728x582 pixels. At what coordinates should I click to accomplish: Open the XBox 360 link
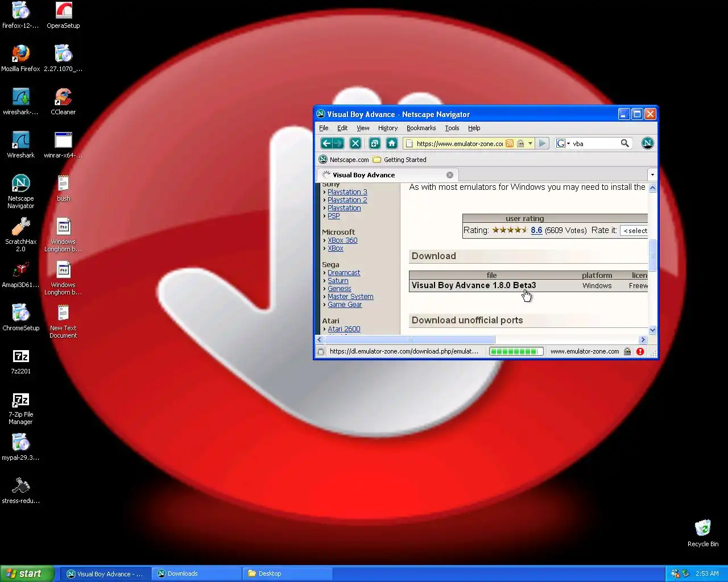pyautogui.click(x=342, y=240)
